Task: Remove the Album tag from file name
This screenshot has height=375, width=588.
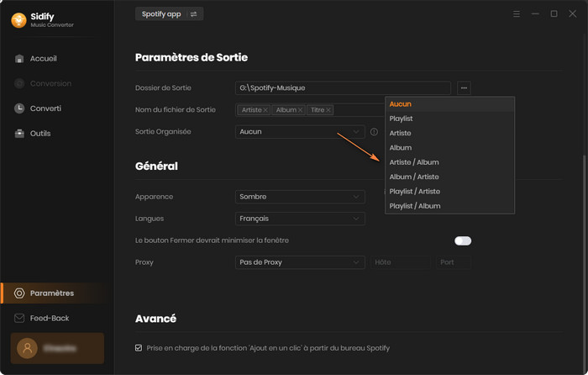Action: (300, 110)
